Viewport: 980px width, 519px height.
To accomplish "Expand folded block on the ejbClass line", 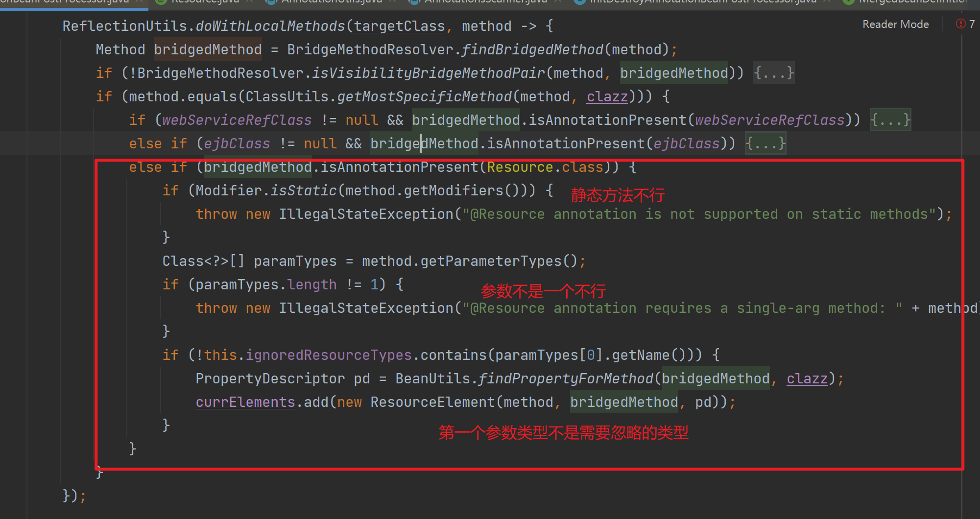I will pyautogui.click(x=765, y=143).
